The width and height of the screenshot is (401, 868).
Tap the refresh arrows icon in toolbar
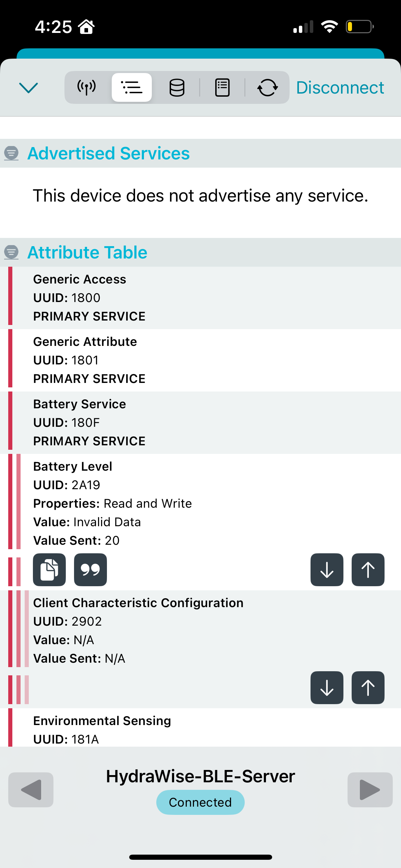pyautogui.click(x=267, y=88)
